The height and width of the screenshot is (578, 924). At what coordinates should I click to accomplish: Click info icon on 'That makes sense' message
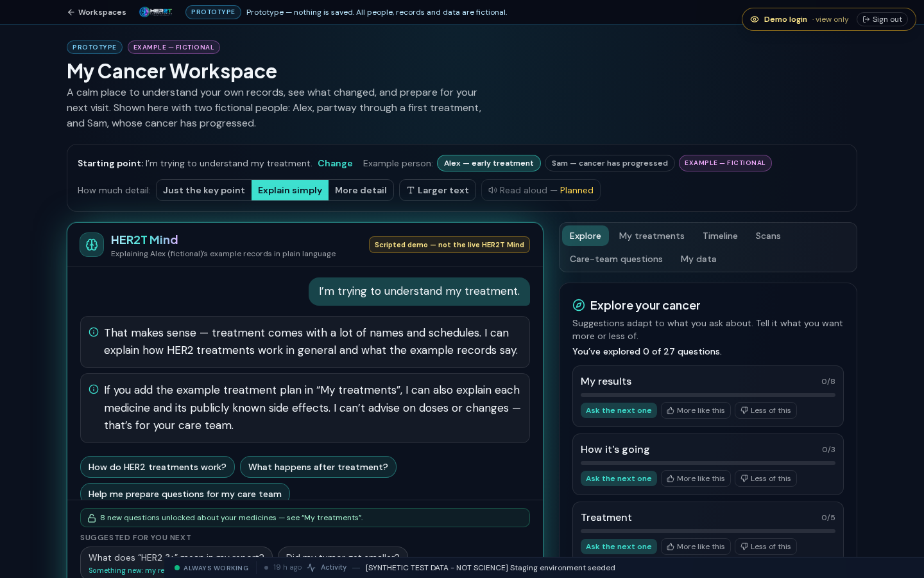click(94, 332)
